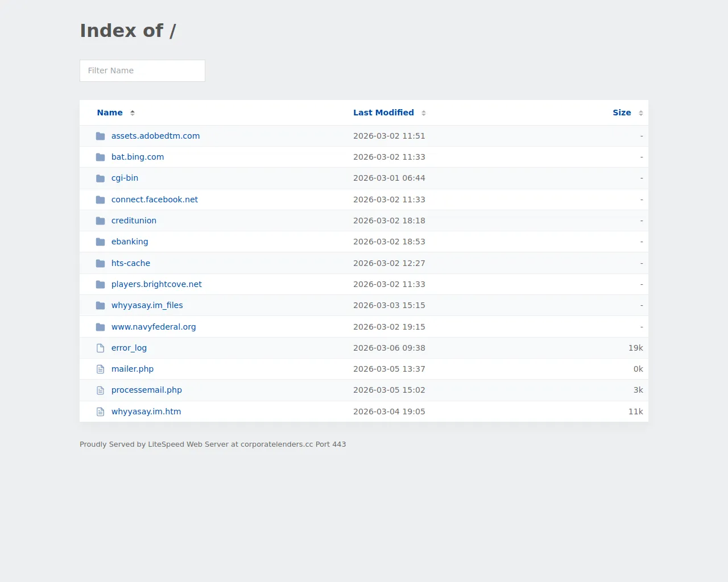The width and height of the screenshot is (728, 582).
Task: Open the connect.facebook.net folder link
Action: pyautogui.click(x=155, y=199)
